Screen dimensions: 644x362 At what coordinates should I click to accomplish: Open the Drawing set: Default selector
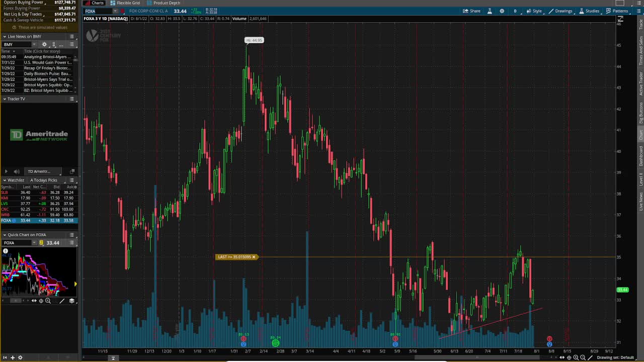[615, 357]
